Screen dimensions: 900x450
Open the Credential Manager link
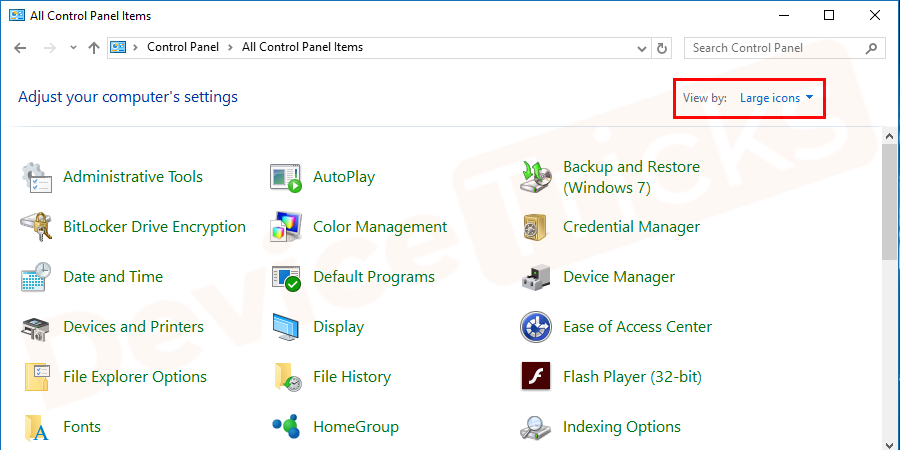click(x=631, y=227)
